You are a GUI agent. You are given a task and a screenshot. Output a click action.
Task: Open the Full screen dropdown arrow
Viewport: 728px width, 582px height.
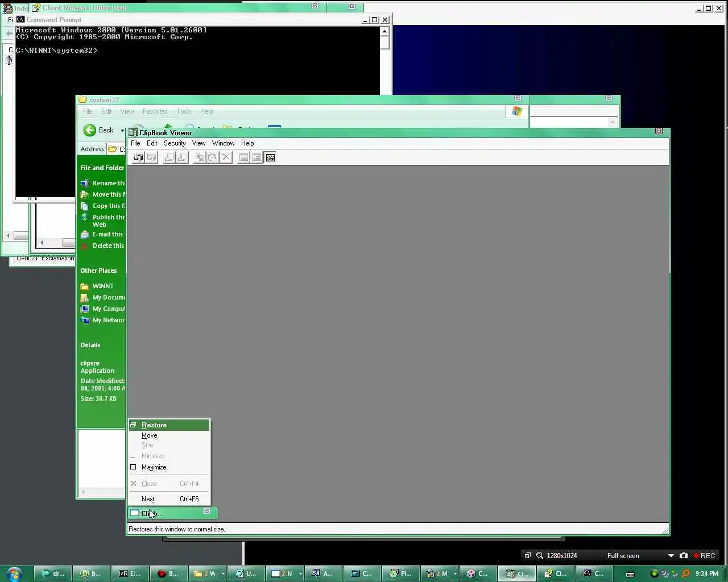point(671,556)
